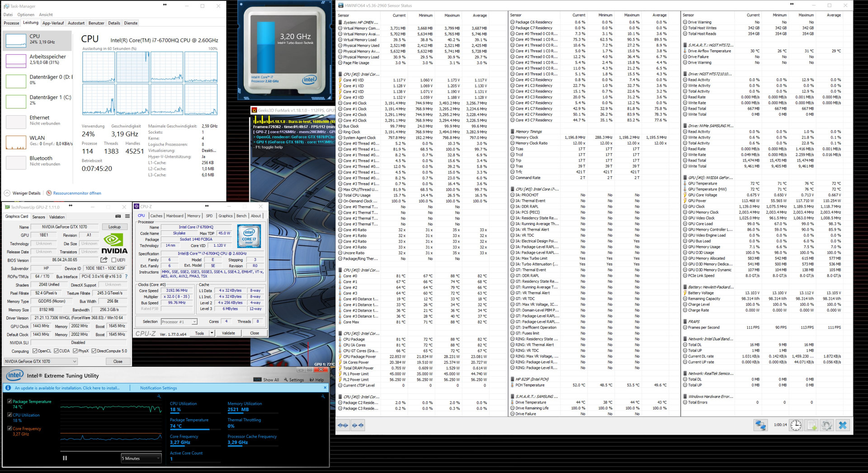
Task: Click Close button in GPU-Z
Action: point(118,361)
